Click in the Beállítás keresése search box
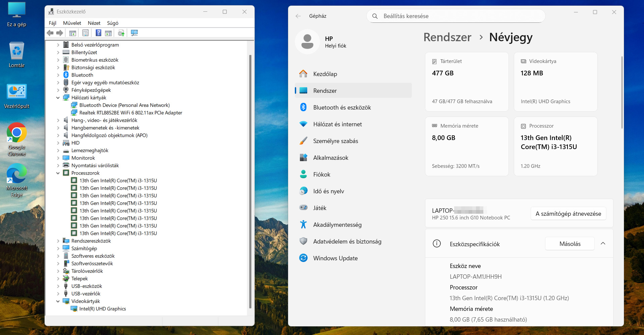Image resolution: width=644 pixels, height=335 pixels. [456, 16]
